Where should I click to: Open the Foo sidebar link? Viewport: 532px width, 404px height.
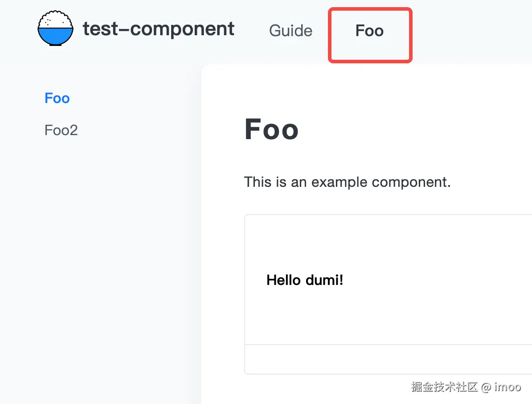point(57,98)
